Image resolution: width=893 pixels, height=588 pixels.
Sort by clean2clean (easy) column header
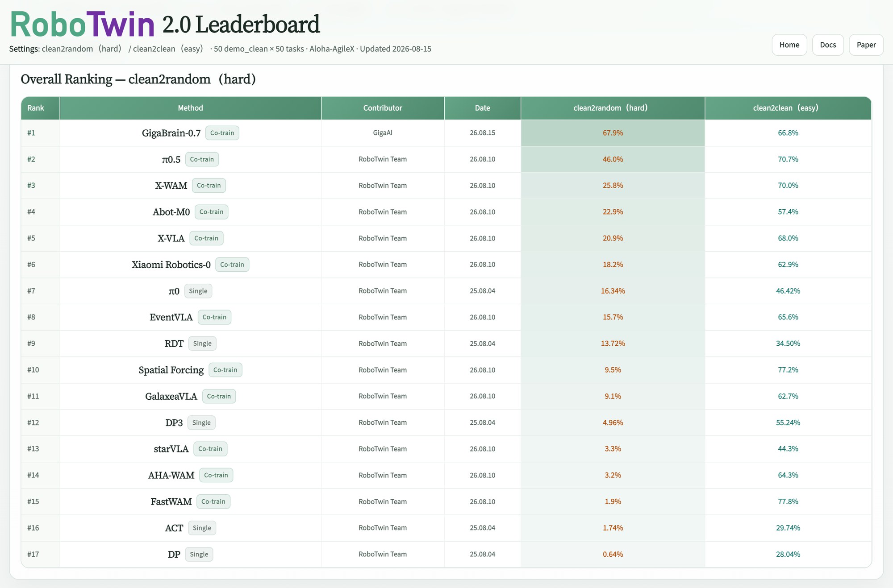[x=788, y=108]
